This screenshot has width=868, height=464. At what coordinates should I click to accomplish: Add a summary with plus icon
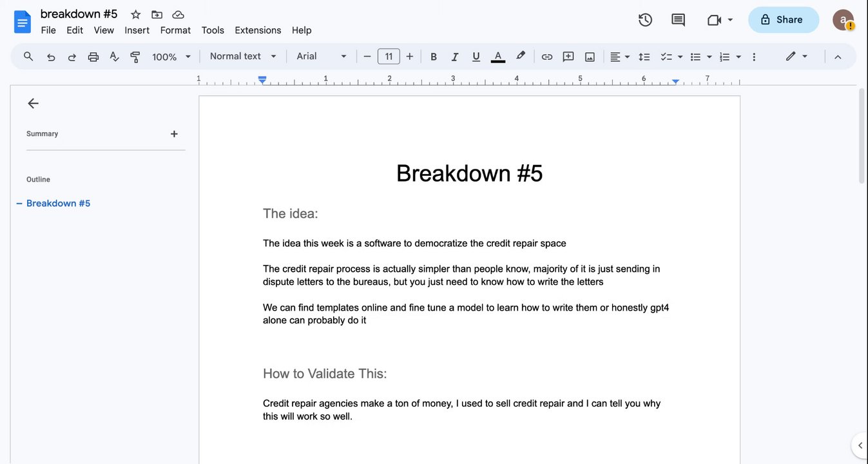174,134
